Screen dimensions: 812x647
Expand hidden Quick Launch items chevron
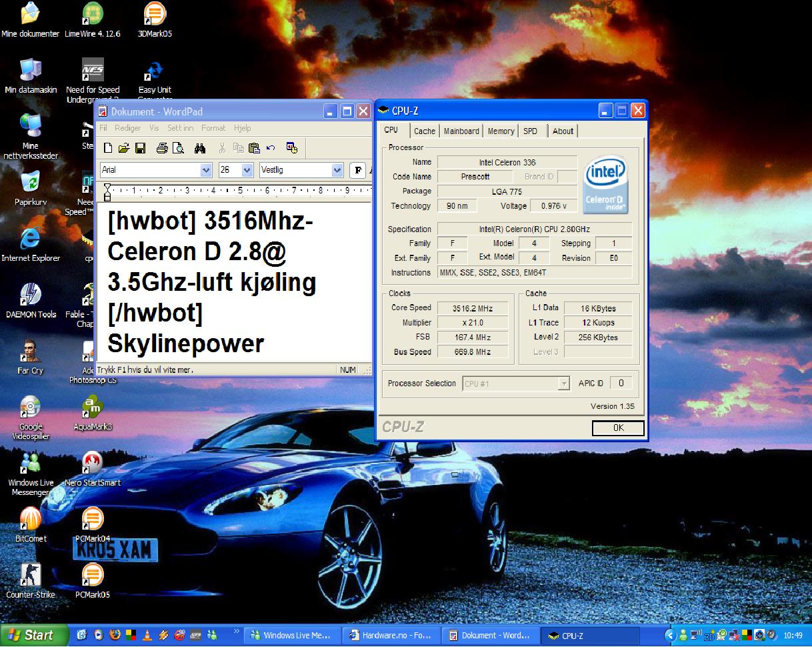(235, 630)
